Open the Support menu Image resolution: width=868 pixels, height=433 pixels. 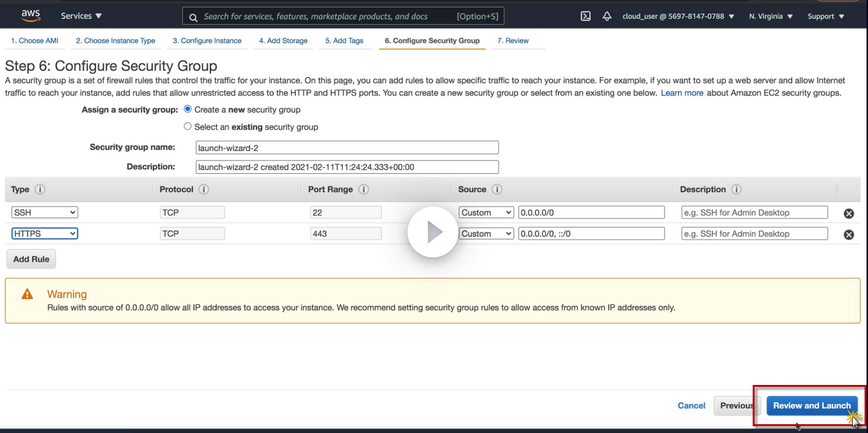(x=826, y=16)
